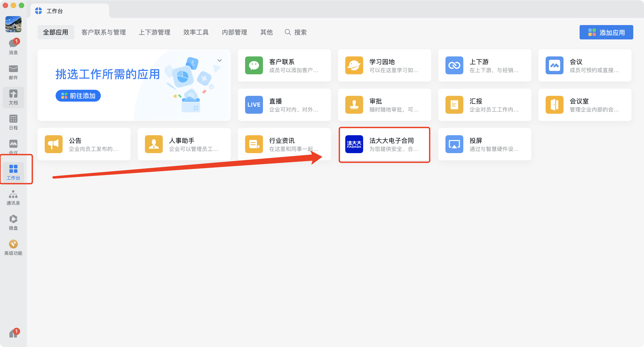Open the 投屏 screen cast icon
The image size is (644, 347).
pyautogui.click(x=454, y=144)
